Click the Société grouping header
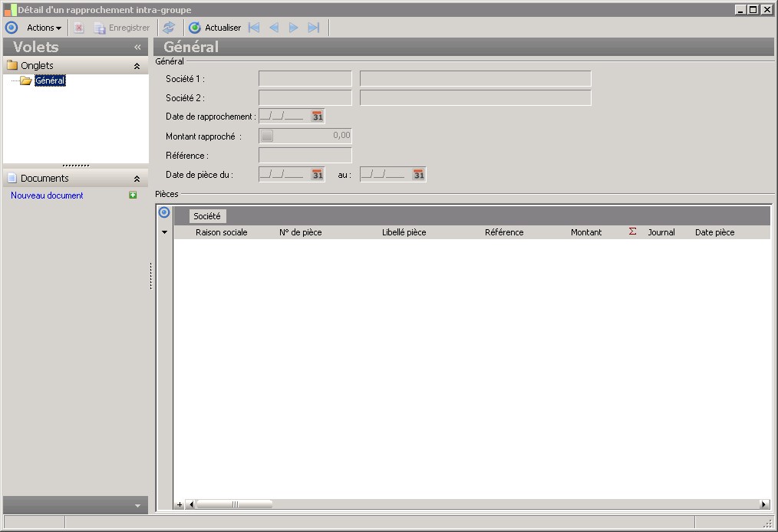Image resolution: width=778 pixels, height=532 pixels. pyautogui.click(x=207, y=216)
